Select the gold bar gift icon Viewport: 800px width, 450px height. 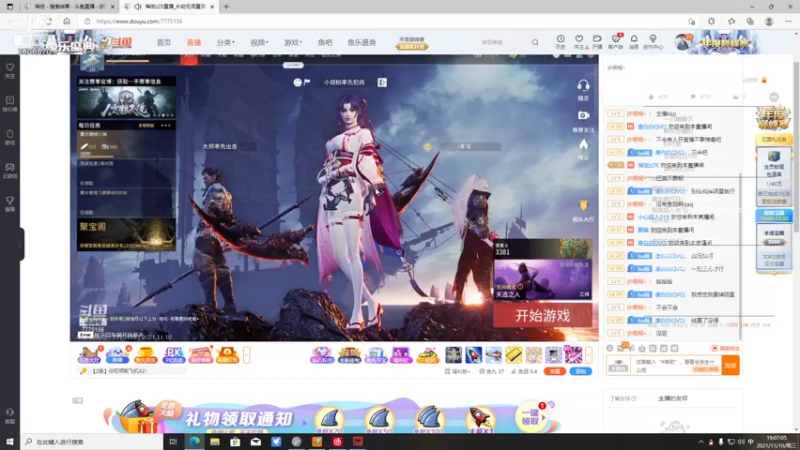coord(513,355)
